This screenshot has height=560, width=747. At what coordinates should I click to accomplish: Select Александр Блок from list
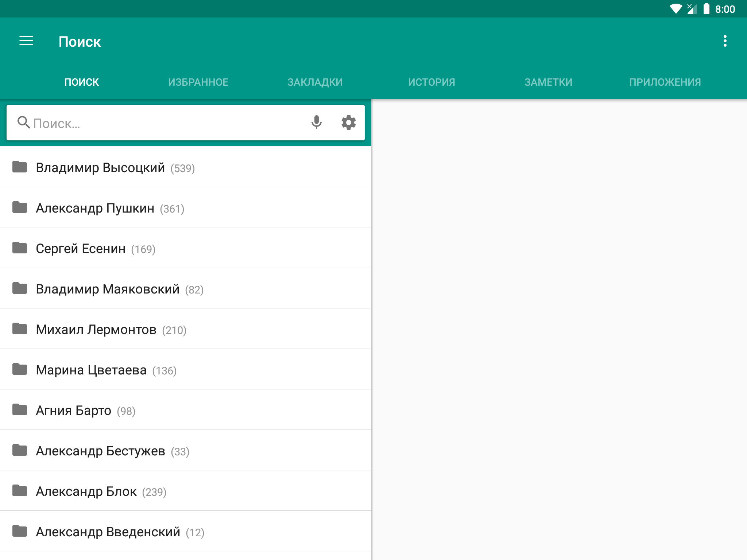[186, 491]
